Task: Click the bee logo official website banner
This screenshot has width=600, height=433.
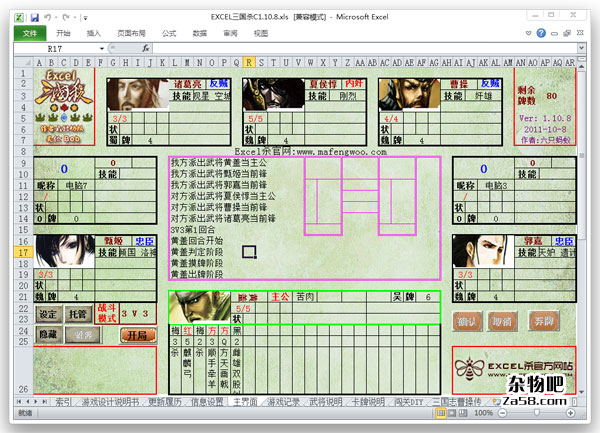Action: pyautogui.click(x=514, y=370)
